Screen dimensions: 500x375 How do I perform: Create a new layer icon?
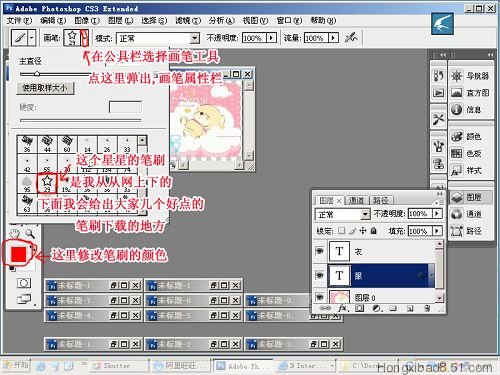pyautogui.click(x=410, y=308)
